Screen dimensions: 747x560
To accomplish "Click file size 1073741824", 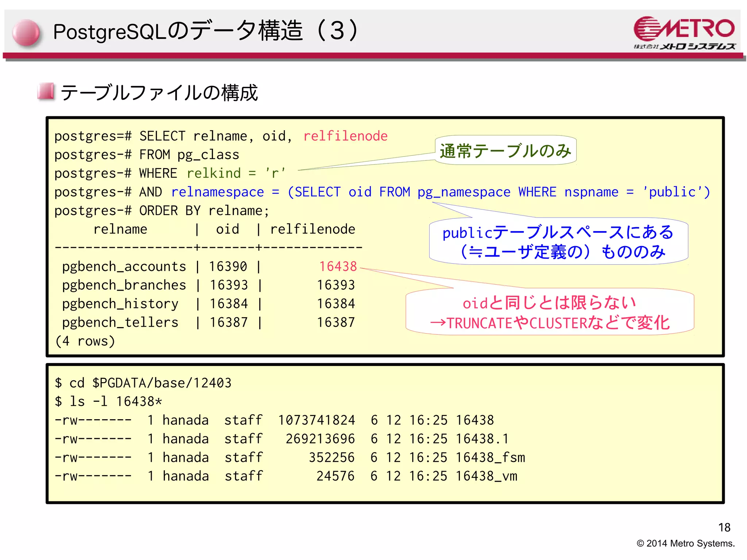I will click(x=317, y=420).
